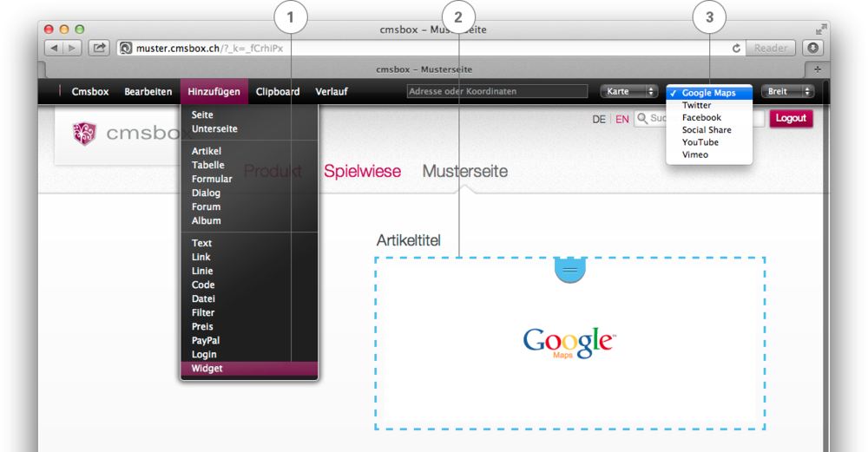Go forward with Safari's forward arrow
The height and width of the screenshot is (452, 868).
pos(72,48)
